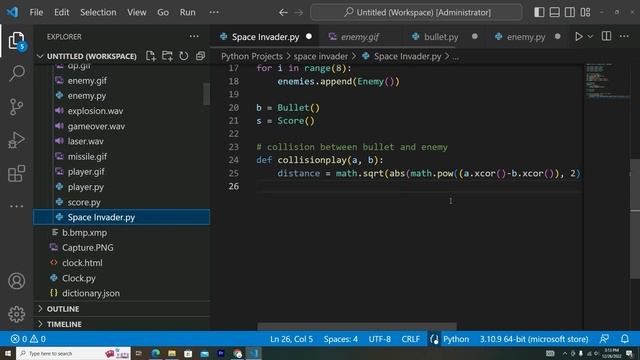Show errors and warnings count panel
Image resolution: width=640 pixels, height=360 pixels.
click(x=28, y=339)
